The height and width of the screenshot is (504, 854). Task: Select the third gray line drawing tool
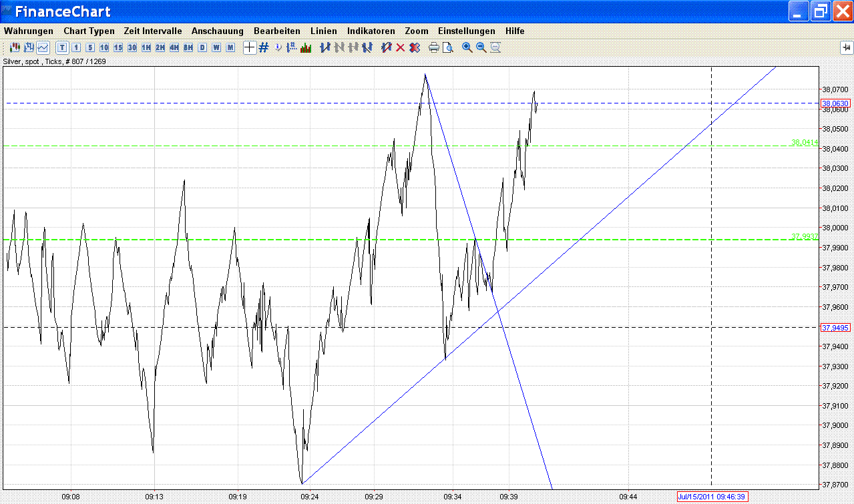tap(353, 47)
